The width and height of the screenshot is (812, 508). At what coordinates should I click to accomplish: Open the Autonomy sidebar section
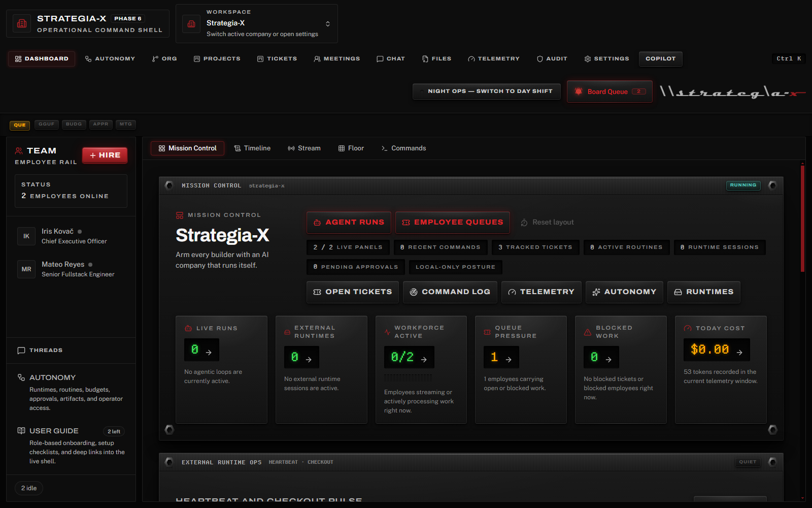pyautogui.click(x=71, y=392)
